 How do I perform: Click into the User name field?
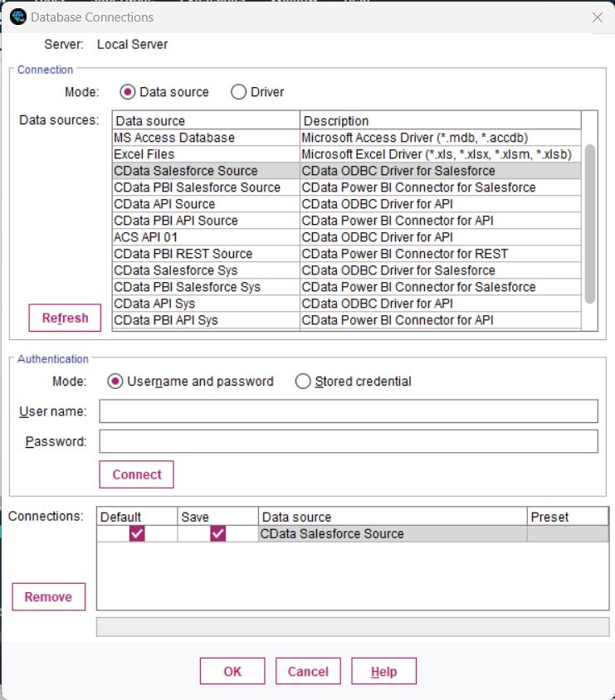tap(349, 411)
